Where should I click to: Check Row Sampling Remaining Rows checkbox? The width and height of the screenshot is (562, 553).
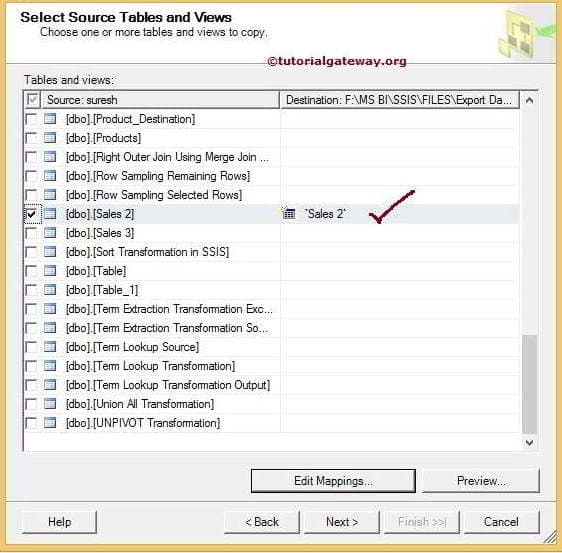31,176
